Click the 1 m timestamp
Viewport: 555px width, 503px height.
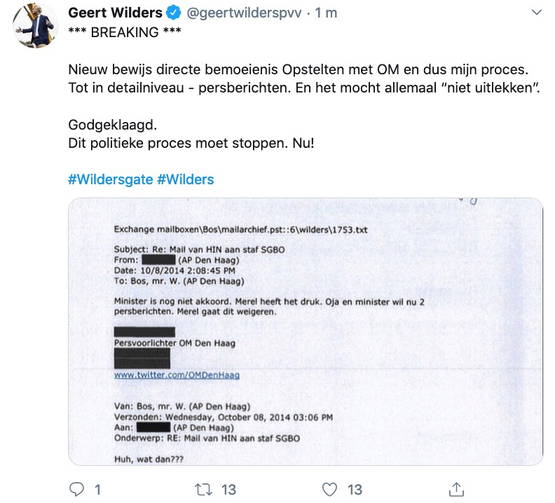326,13
